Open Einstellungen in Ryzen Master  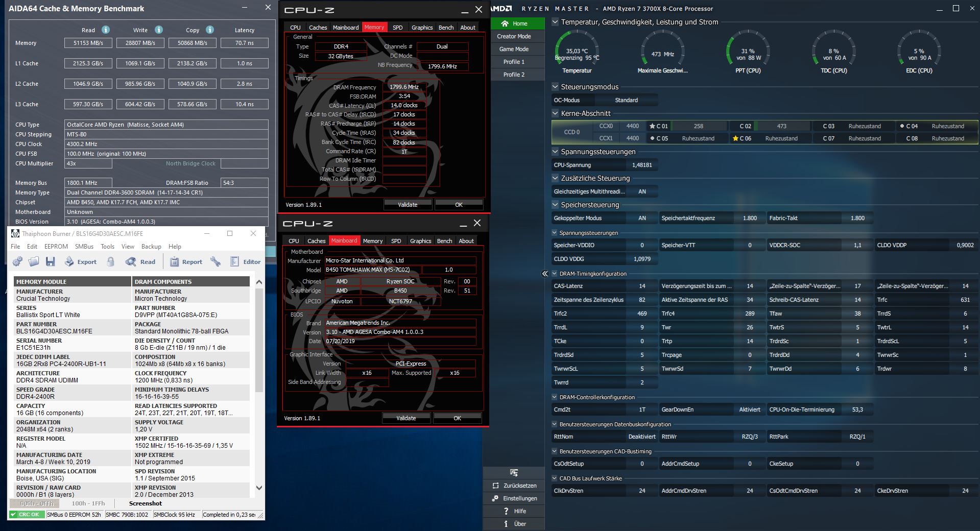click(514, 498)
